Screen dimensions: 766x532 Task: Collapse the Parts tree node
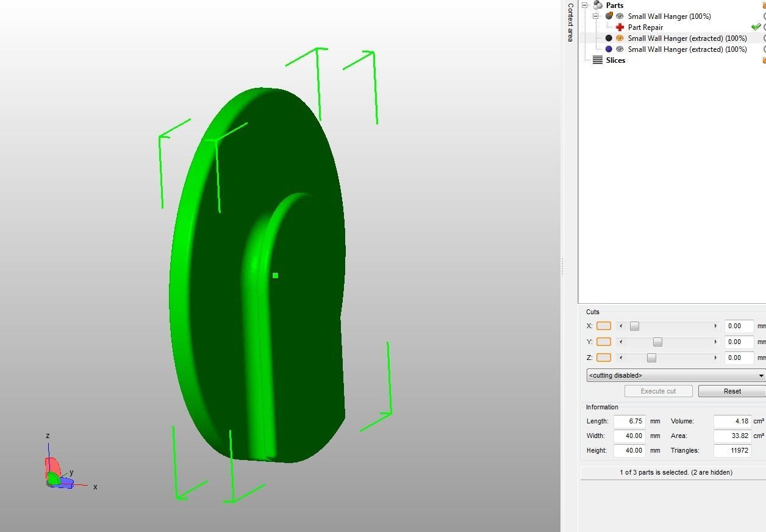tap(585, 5)
